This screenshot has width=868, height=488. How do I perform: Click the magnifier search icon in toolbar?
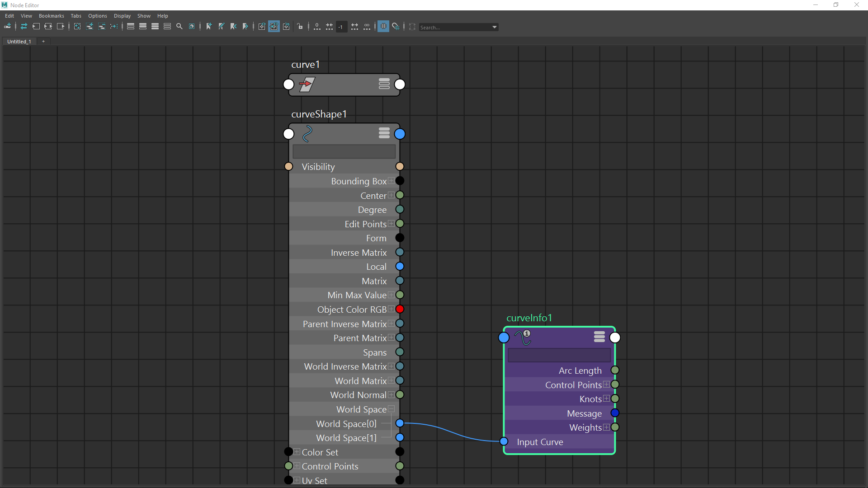point(179,27)
